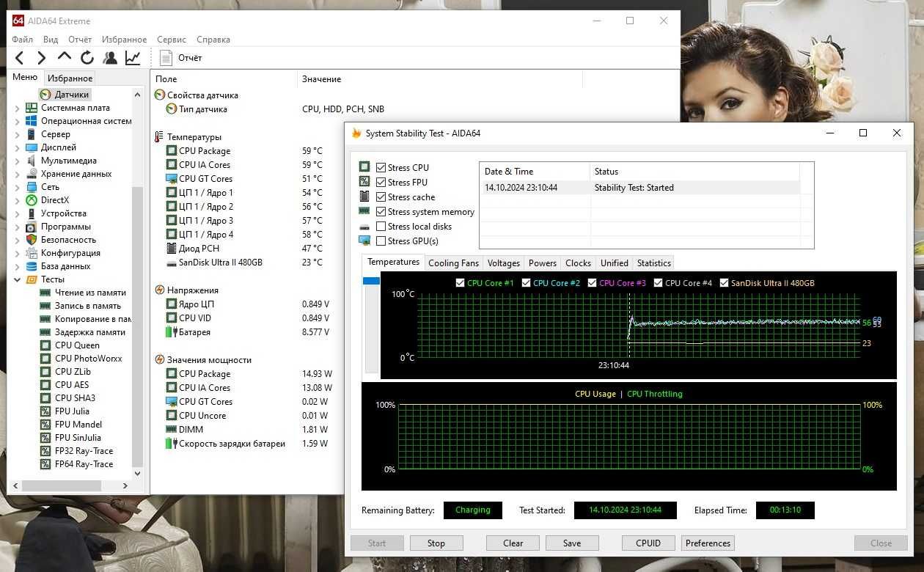Viewport: 924px width, 572px height.
Task: Uncheck the Stress cache checkbox
Action: tap(381, 197)
